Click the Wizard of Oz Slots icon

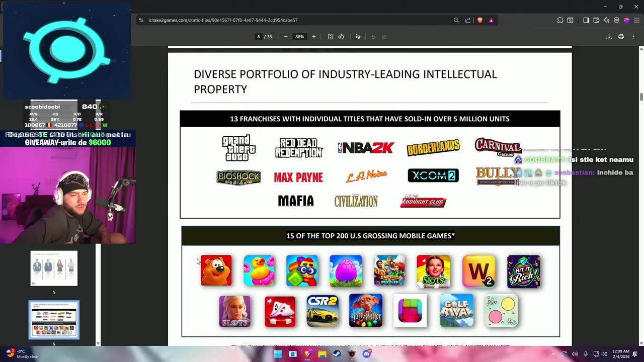click(433, 271)
